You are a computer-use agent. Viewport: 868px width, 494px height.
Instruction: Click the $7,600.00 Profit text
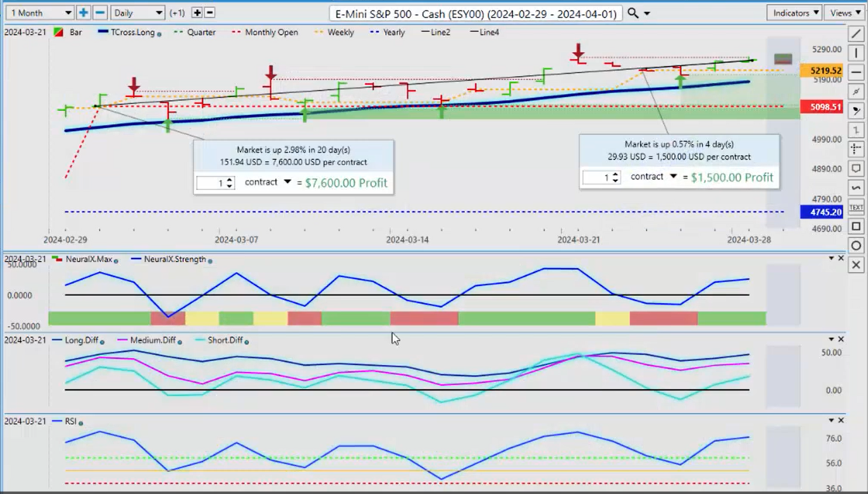point(346,183)
